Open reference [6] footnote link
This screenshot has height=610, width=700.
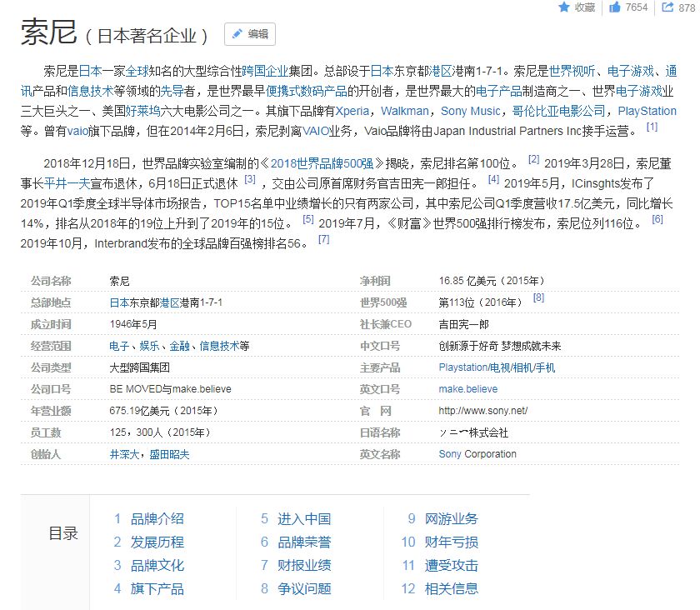[657, 219]
